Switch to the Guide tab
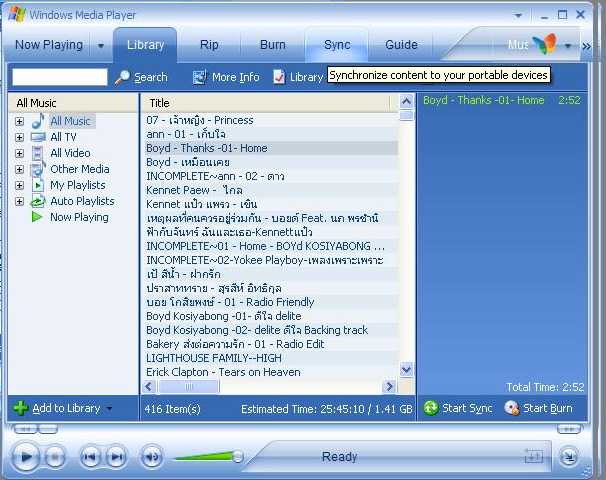Viewport: 606px width, 480px height. point(401,45)
